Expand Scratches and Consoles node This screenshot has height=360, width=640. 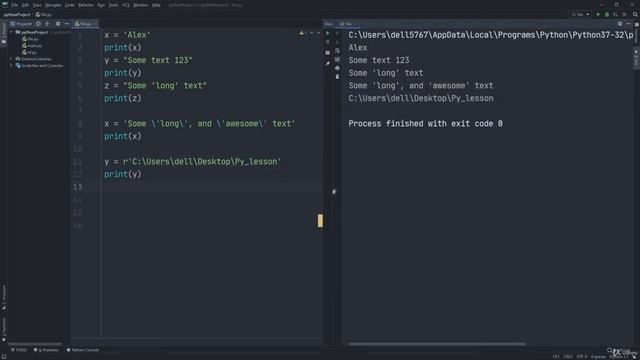tap(11, 65)
